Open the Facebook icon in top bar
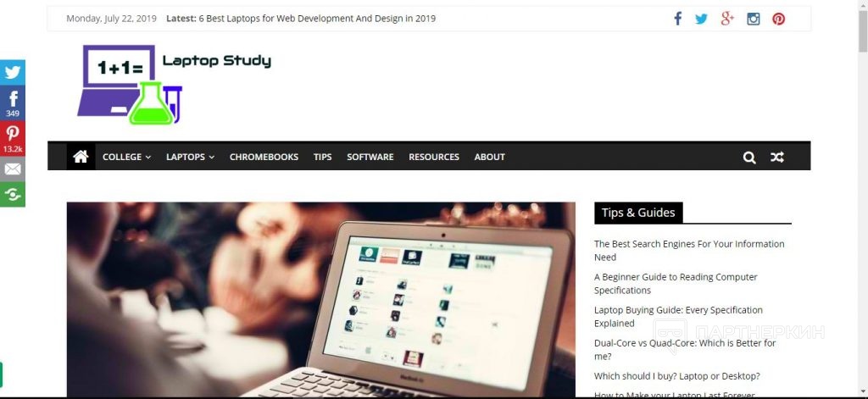Viewport: 868px width, 399px height. (x=677, y=19)
